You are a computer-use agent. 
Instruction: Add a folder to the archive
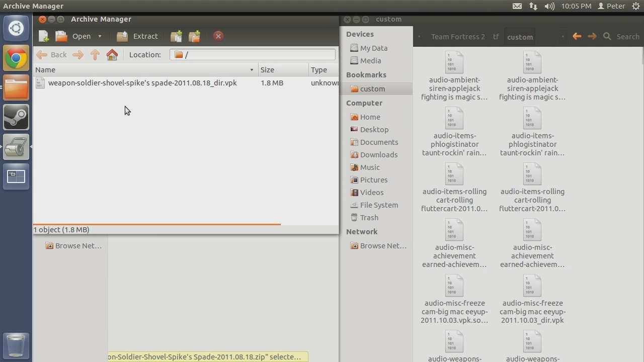(194, 36)
